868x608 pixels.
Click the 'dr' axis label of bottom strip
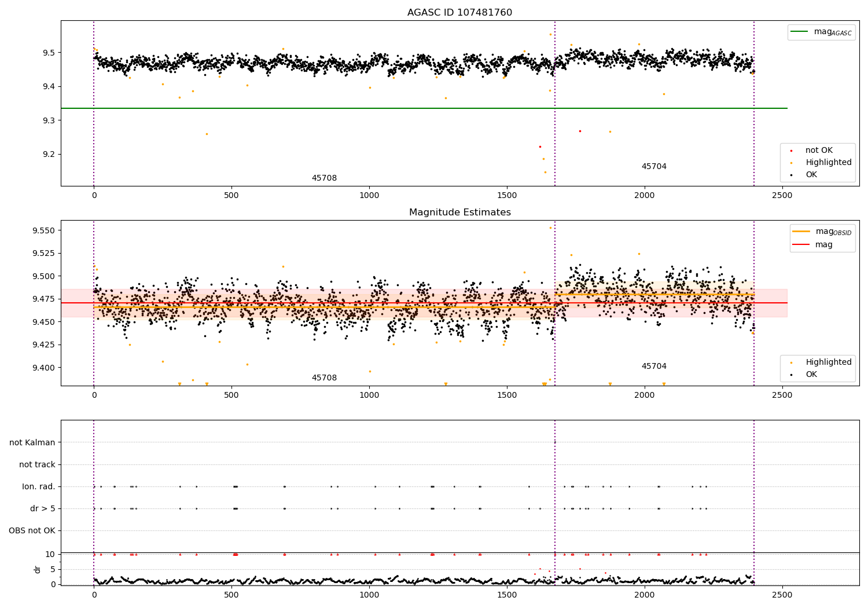click(38, 569)
